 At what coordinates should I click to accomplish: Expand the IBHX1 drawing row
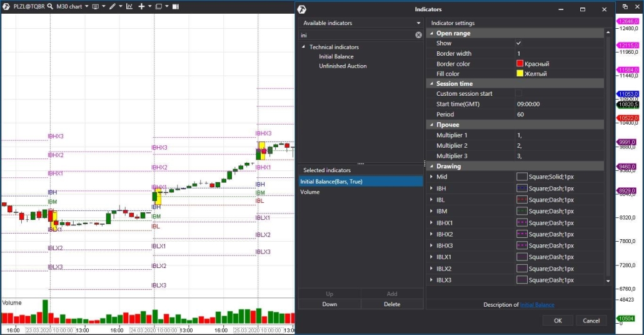pos(431,223)
